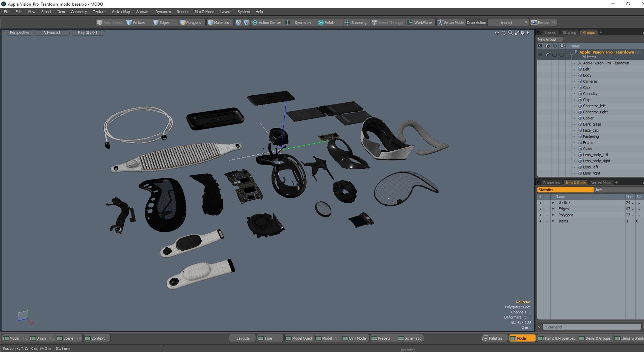Open the Advanced shading style dropdown
Image resolution: width=644 pixels, height=352 pixels.
pos(51,33)
